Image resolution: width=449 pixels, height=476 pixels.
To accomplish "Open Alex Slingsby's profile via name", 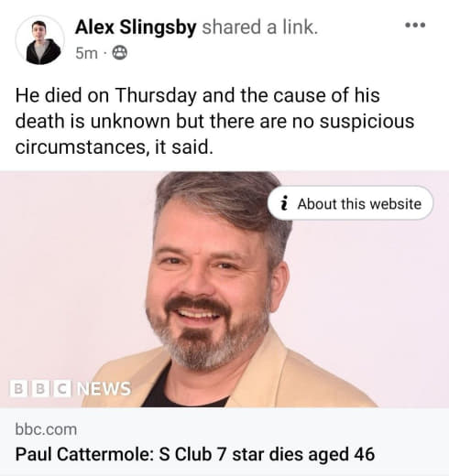I will [x=136, y=27].
